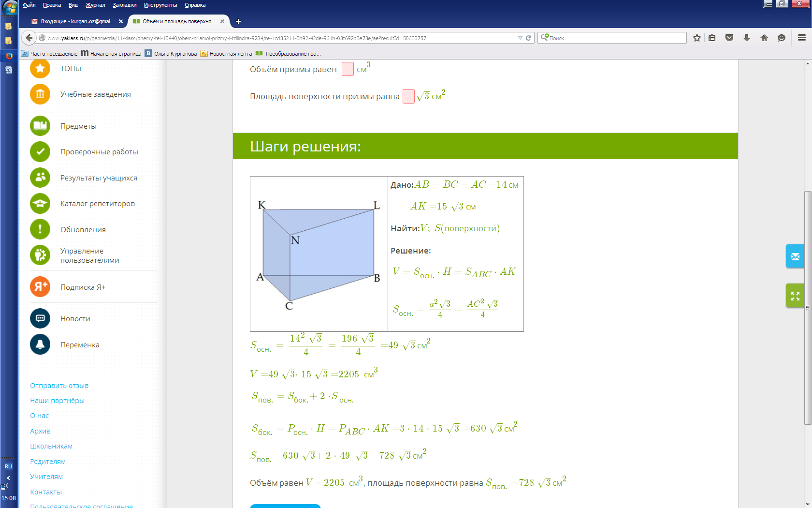Close the Gmail Входящие tab

point(121,21)
